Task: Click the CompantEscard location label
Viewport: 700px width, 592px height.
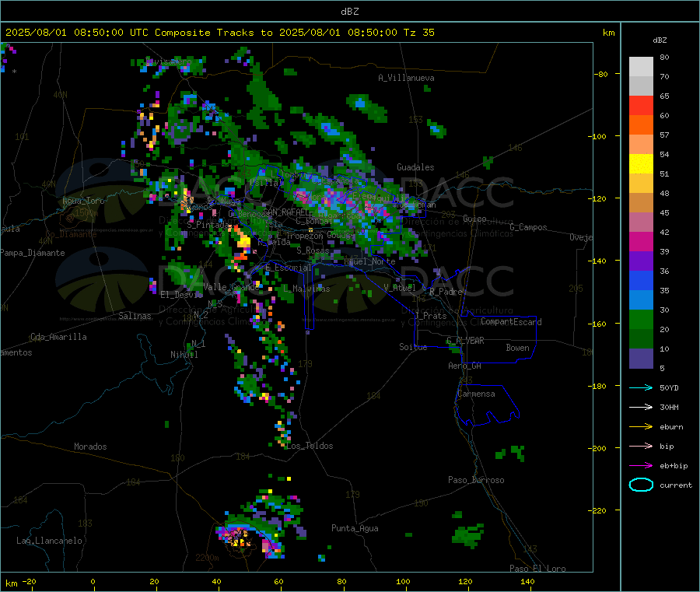Action: coord(511,322)
